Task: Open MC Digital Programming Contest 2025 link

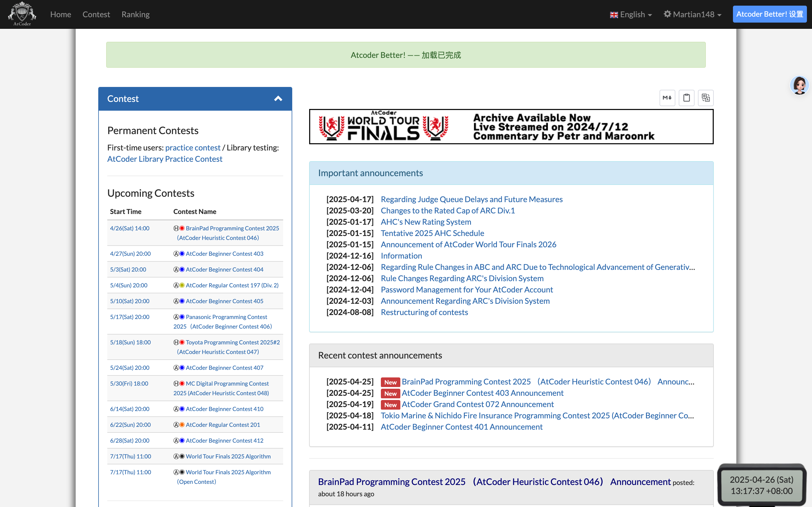Action: pyautogui.click(x=221, y=388)
